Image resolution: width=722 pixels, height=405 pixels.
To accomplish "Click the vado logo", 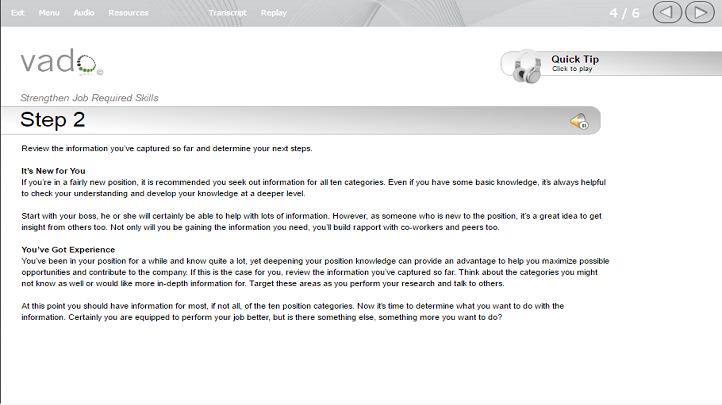I will tap(62, 62).
